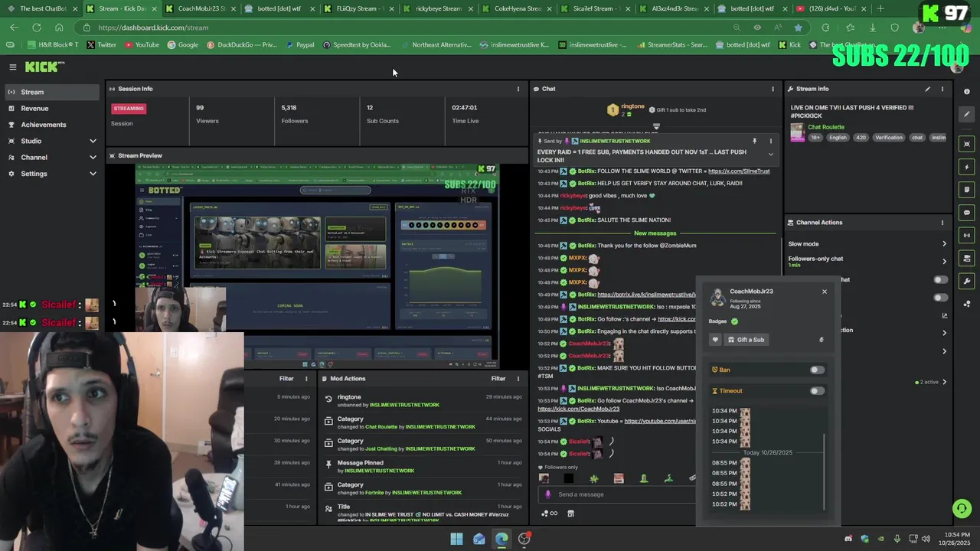The height and width of the screenshot is (551, 980).
Task: Switch to CokeHyena Stream browser tab
Action: [518, 8]
